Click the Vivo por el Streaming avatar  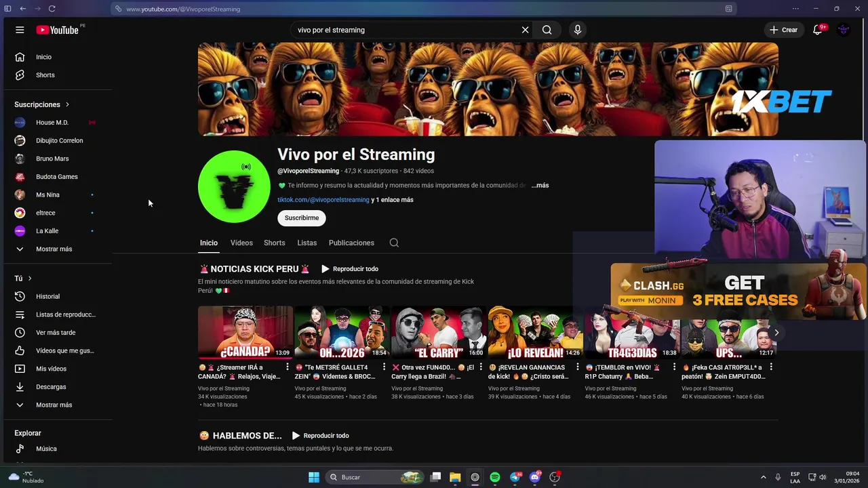click(234, 186)
